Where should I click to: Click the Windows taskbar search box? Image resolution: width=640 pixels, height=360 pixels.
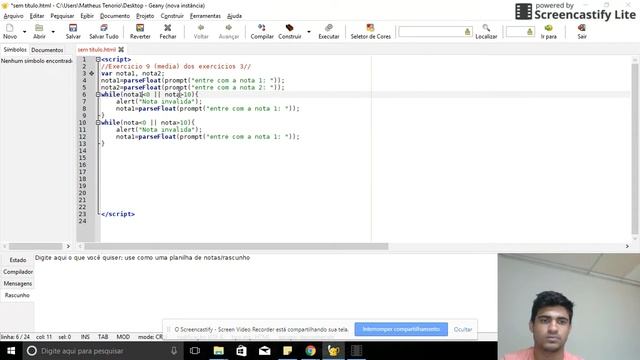pos(102,351)
